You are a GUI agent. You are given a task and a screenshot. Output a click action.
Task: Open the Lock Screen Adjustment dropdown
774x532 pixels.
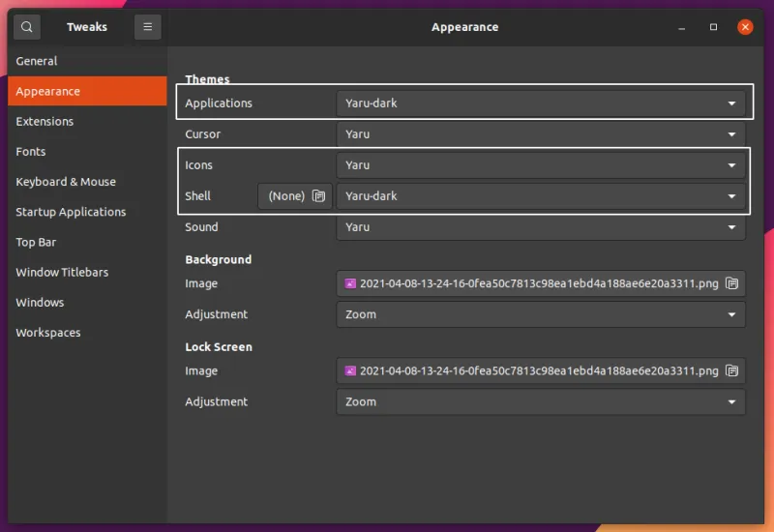(541, 401)
